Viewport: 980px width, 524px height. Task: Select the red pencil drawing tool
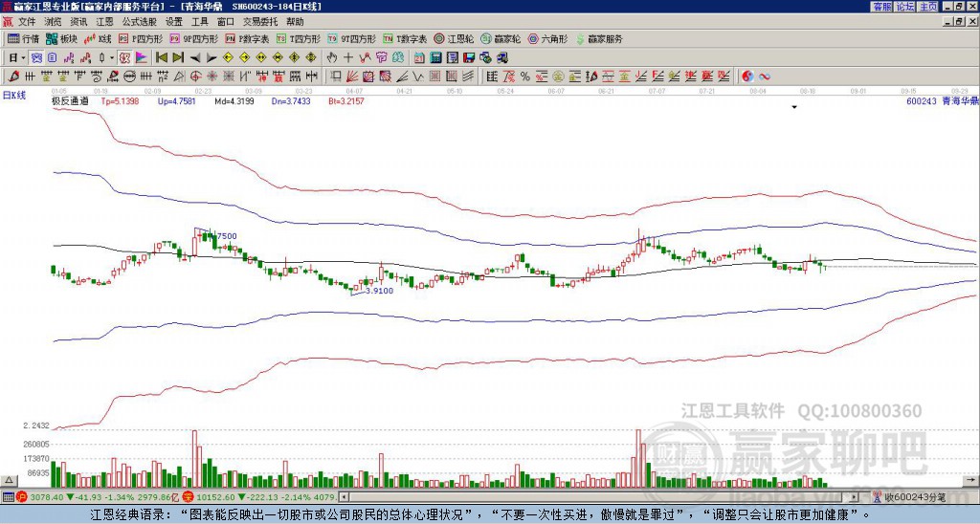[x=13, y=76]
